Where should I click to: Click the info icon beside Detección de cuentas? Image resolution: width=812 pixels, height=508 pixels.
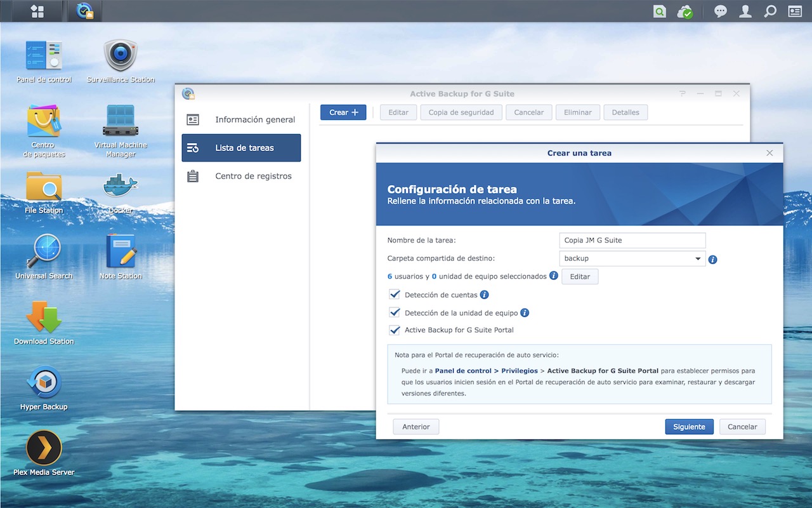pyautogui.click(x=485, y=295)
